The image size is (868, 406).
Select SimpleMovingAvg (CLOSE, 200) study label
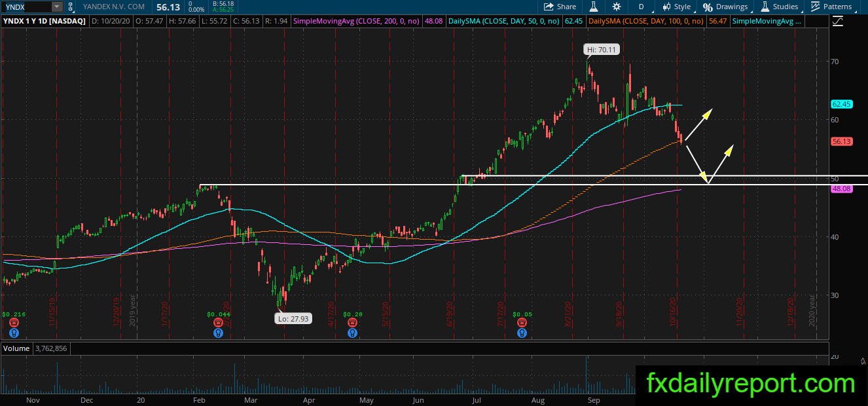356,21
